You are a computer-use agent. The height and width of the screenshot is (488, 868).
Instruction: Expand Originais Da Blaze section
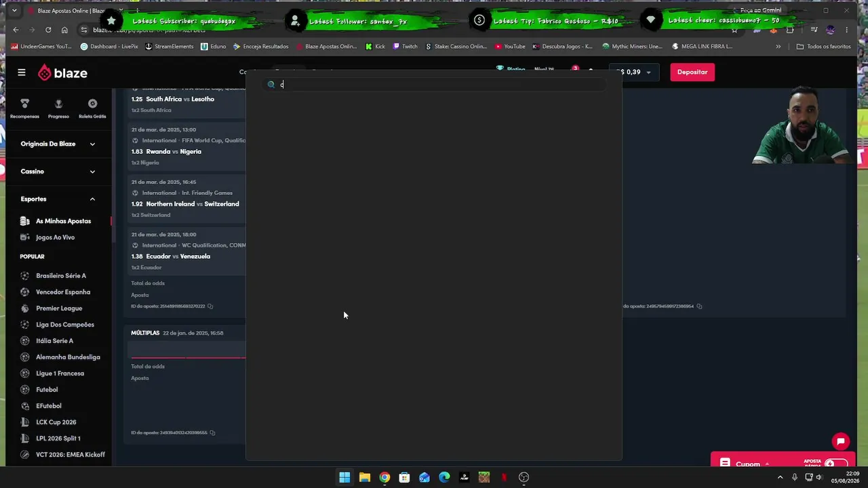click(58, 144)
